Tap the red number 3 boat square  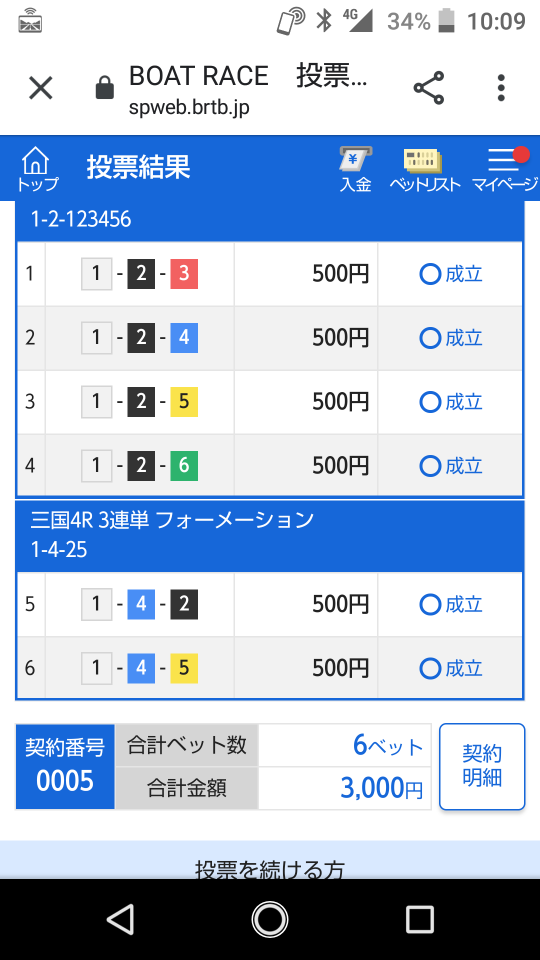[184, 274]
